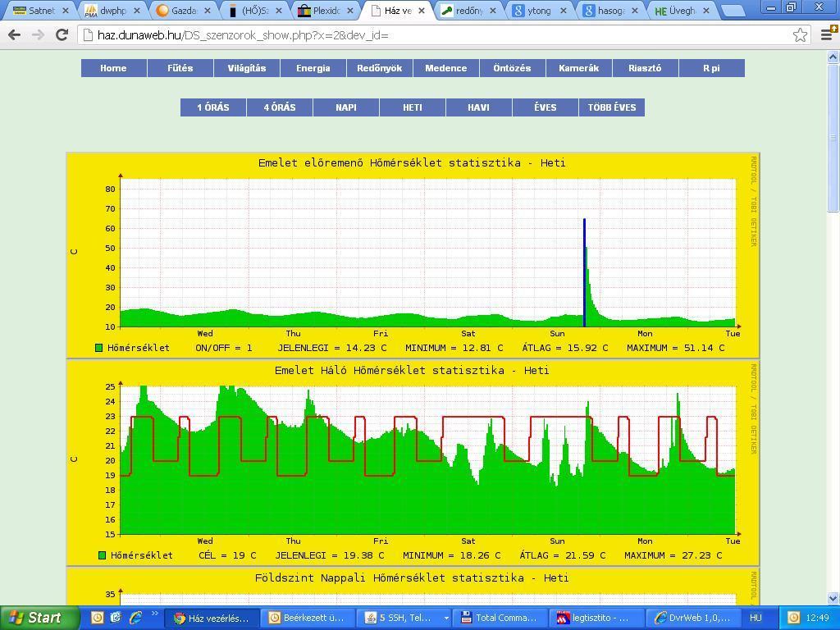Click the green Hőmérséklet legend swatch of first chart

98,348
